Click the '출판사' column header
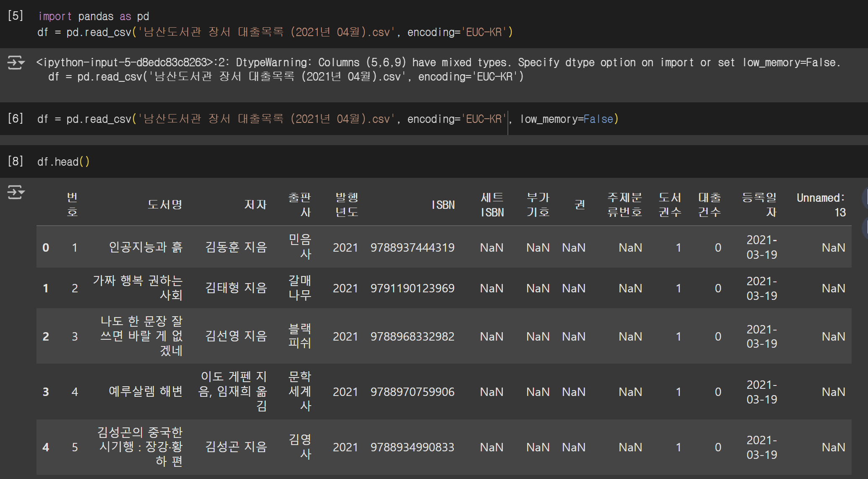868x479 pixels. [x=300, y=205]
